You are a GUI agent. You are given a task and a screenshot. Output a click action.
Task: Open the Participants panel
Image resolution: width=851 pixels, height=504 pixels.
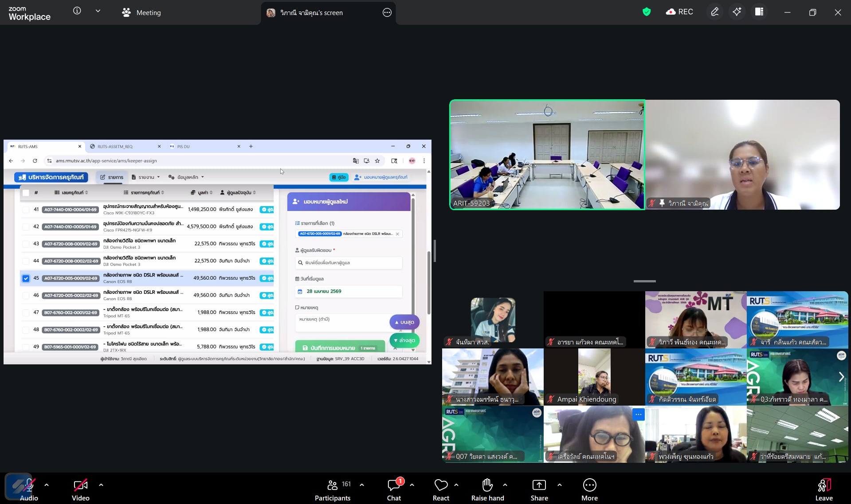(333, 489)
